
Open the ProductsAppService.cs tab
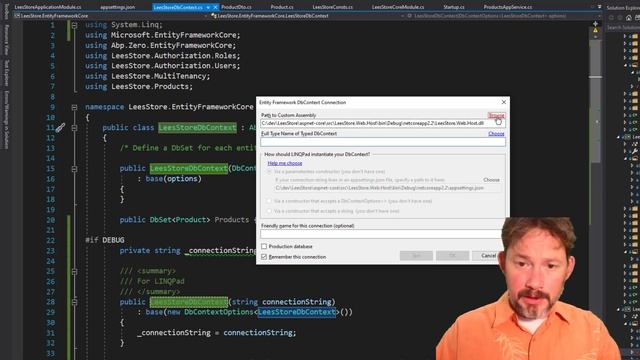coord(508,7)
